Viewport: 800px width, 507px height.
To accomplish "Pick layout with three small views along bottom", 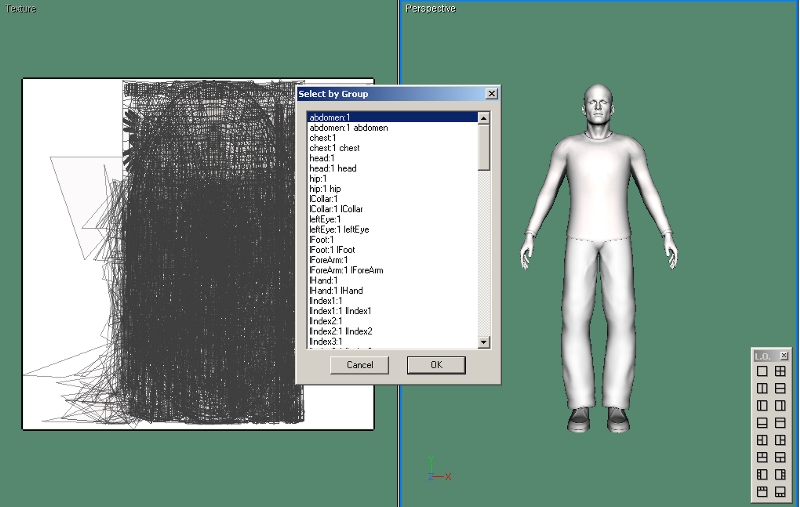I will 780,492.
